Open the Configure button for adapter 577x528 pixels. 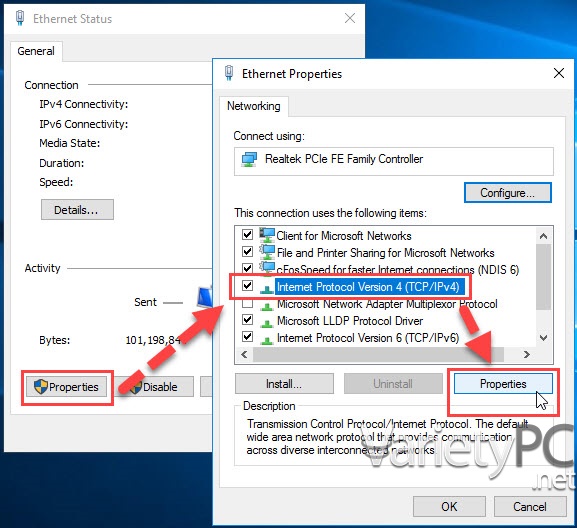(x=507, y=192)
